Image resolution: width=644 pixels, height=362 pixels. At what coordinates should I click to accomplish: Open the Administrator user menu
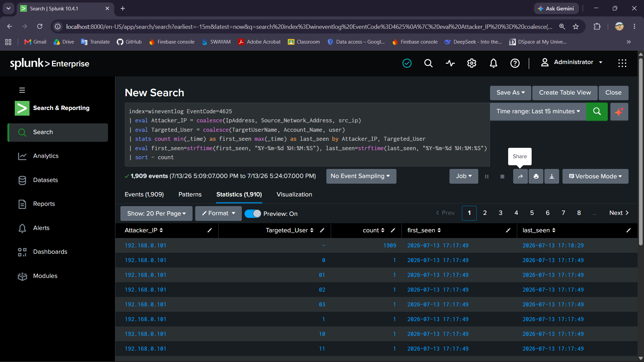[572, 62]
